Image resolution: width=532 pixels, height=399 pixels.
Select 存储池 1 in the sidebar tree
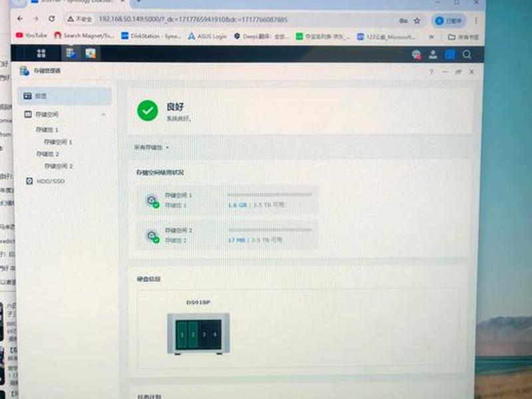[x=47, y=130]
